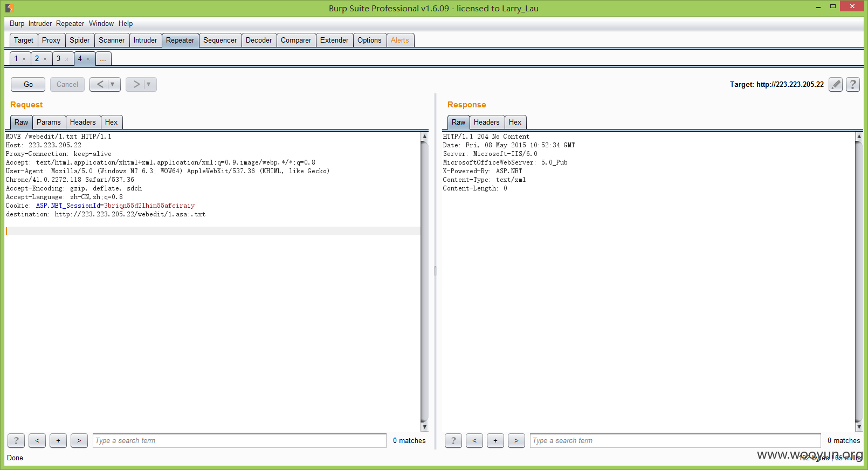Viewport: 868px width, 470px height.
Task: Open the Alerts tab
Action: point(400,40)
